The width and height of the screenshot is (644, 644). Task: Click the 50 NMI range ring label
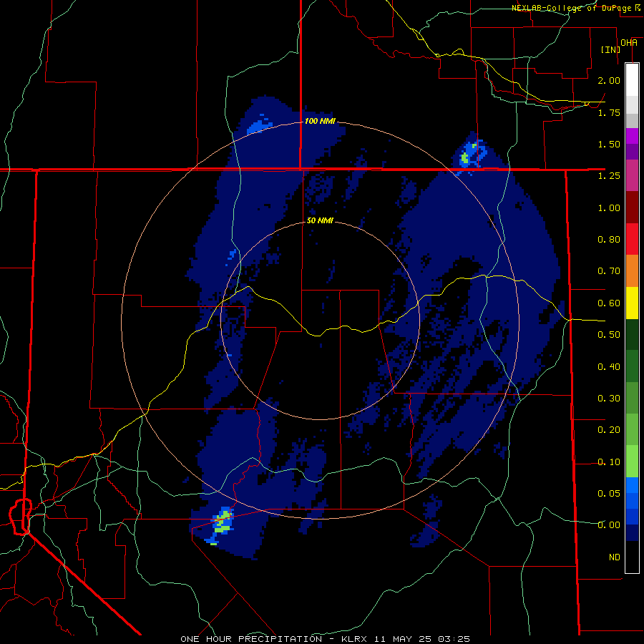[x=320, y=220]
